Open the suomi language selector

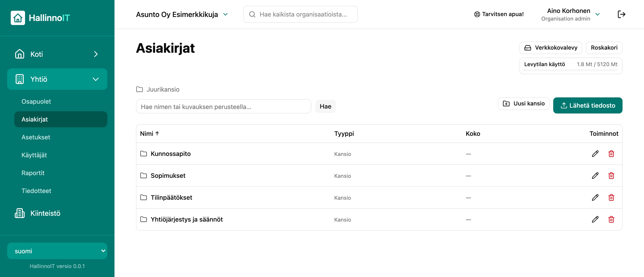tap(57, 251)
